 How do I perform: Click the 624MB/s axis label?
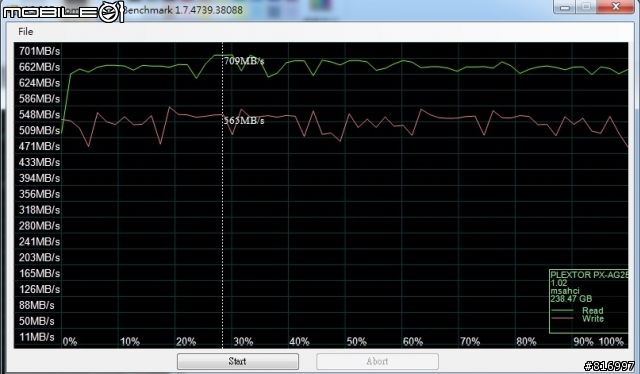click(x=39, y=83)
